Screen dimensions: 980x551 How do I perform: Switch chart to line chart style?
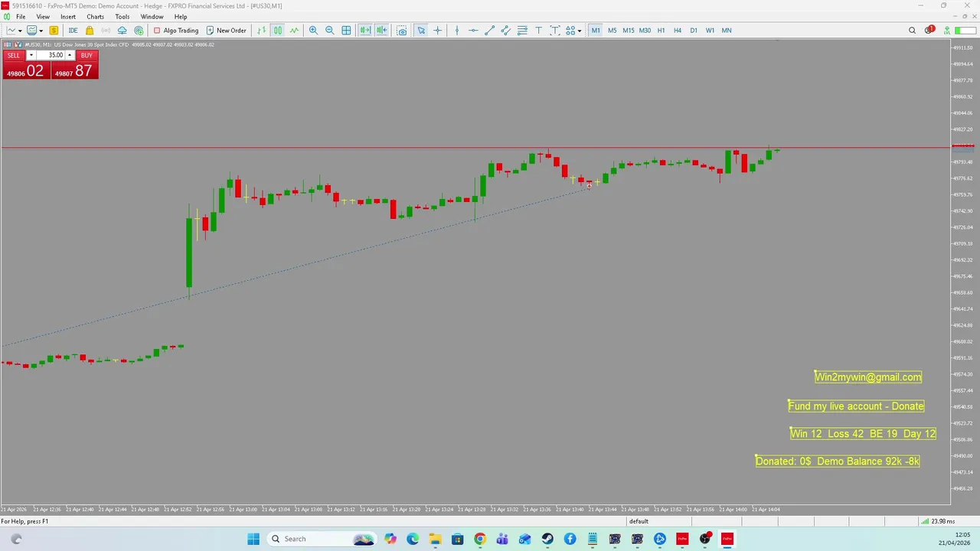point(294,31)
